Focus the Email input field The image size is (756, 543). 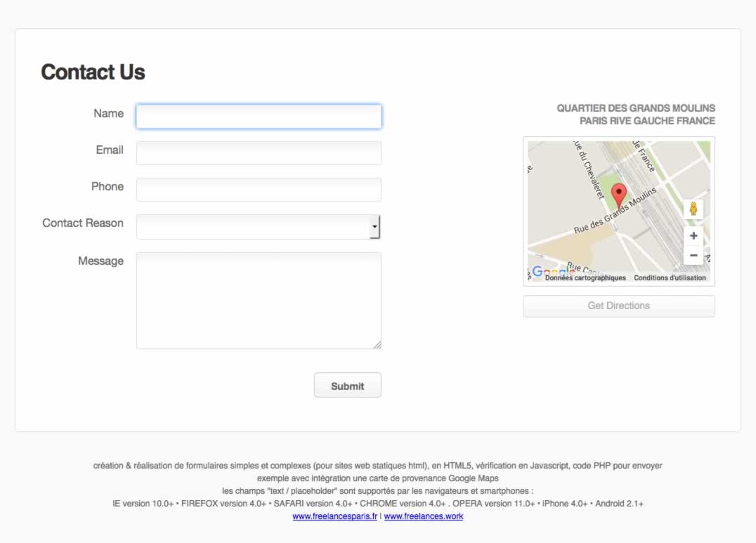(x=259, y=153)
